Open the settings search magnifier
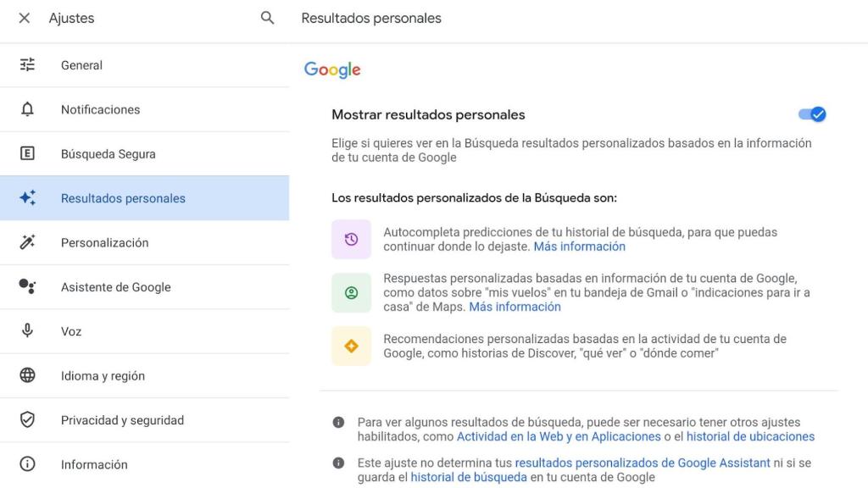 click(x=267, y=18)
